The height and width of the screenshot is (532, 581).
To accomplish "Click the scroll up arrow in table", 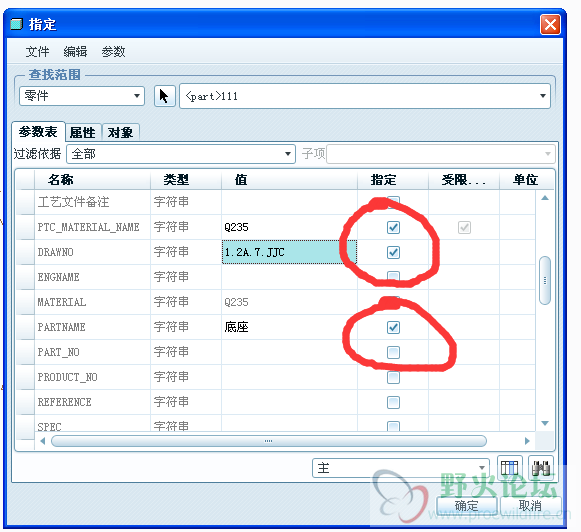I will pos(545,198).
